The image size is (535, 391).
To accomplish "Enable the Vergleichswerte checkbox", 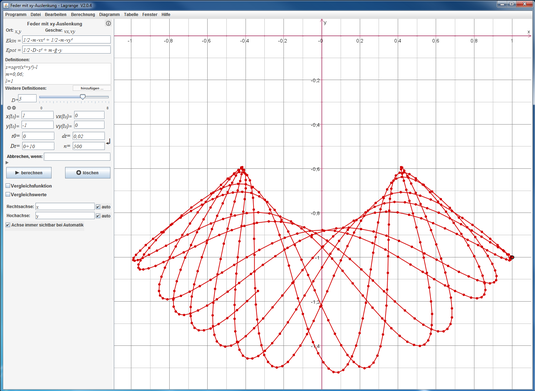I will click(8, 194).
